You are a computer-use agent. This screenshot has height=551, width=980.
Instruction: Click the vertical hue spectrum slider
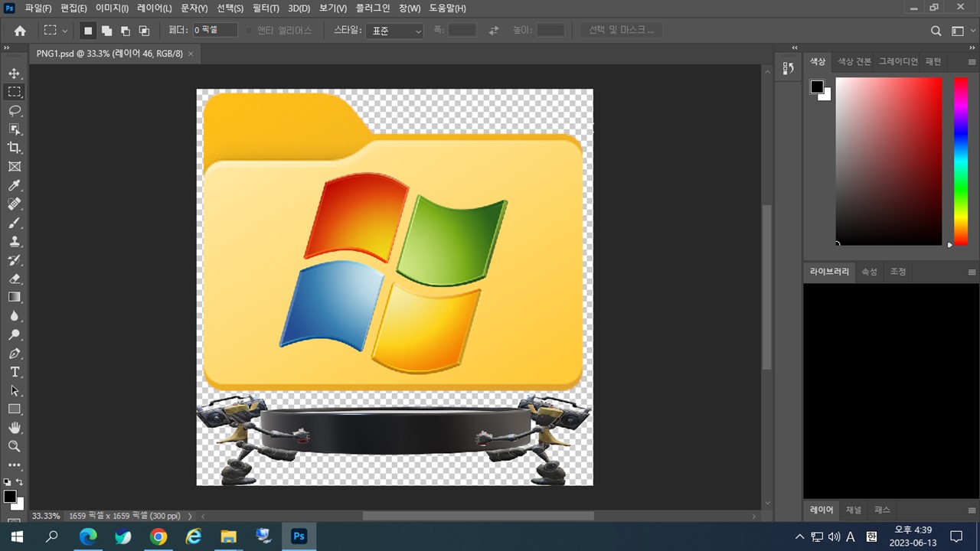click(x=960, y=161)
